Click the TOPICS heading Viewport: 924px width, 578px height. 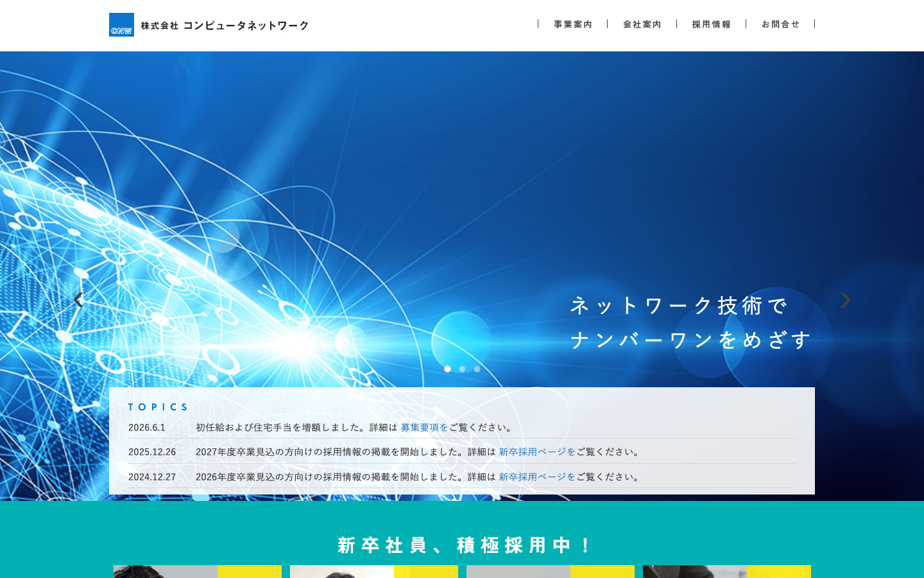tap(158, 407)
